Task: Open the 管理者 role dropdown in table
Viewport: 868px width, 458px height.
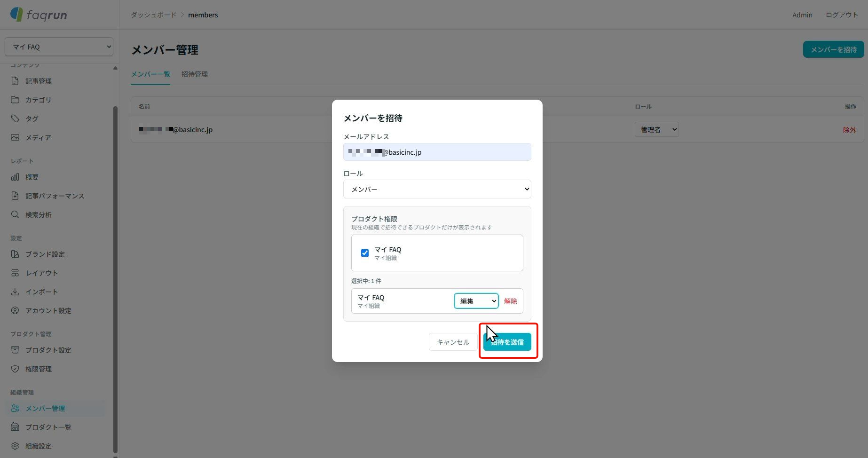Action: (656, 129)
